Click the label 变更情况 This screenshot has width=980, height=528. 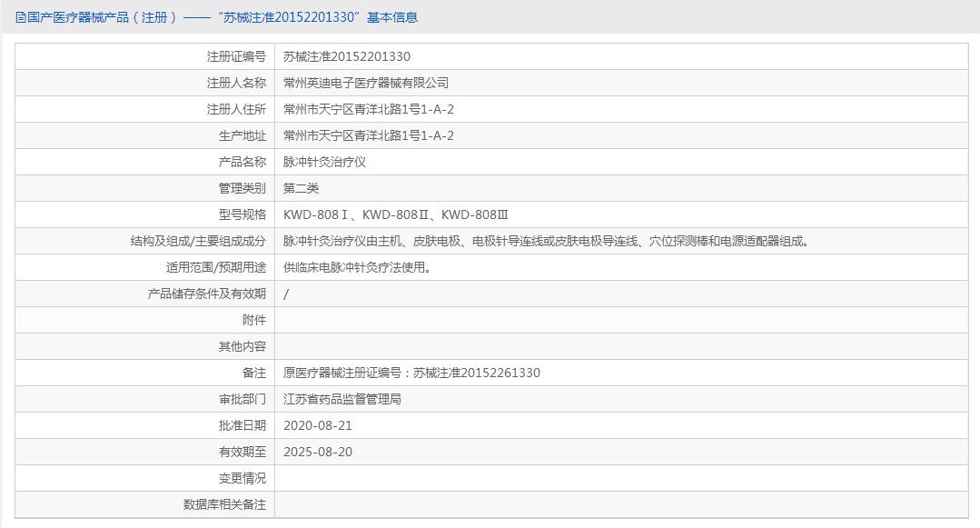click(x=243, y=479)
